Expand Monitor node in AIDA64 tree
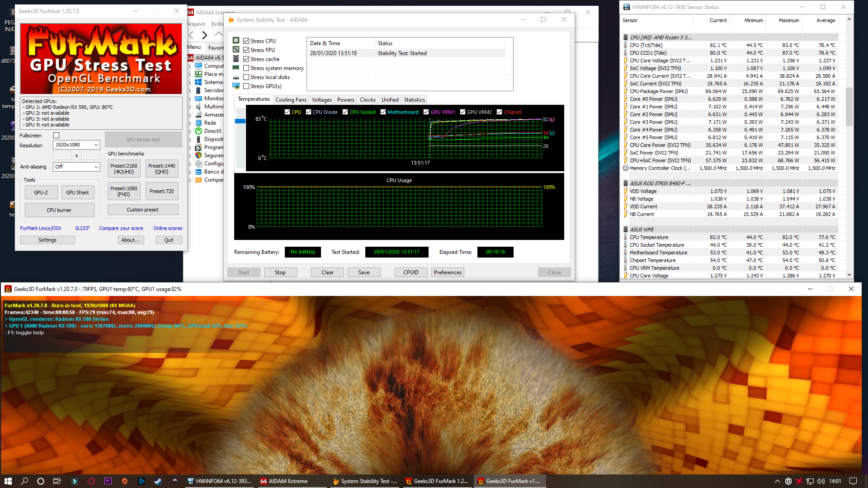This screenshot has width=868, height=488. (x=189, y=99)
